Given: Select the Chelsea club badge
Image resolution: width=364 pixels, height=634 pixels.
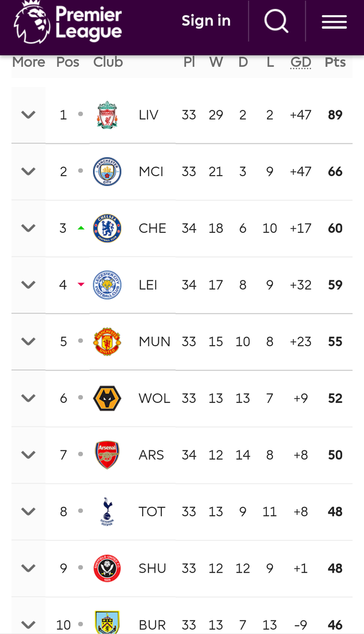Looking at the screenshot, I should pyautogui.click(x=107, y=228).
